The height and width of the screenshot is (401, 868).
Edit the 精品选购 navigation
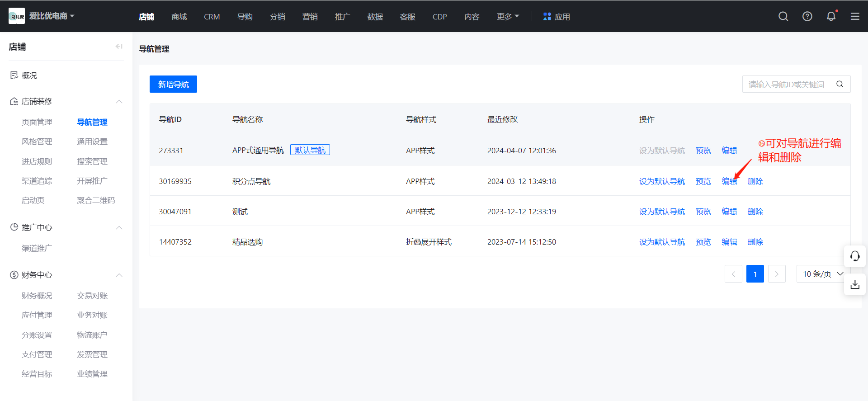tap(729, 242)
